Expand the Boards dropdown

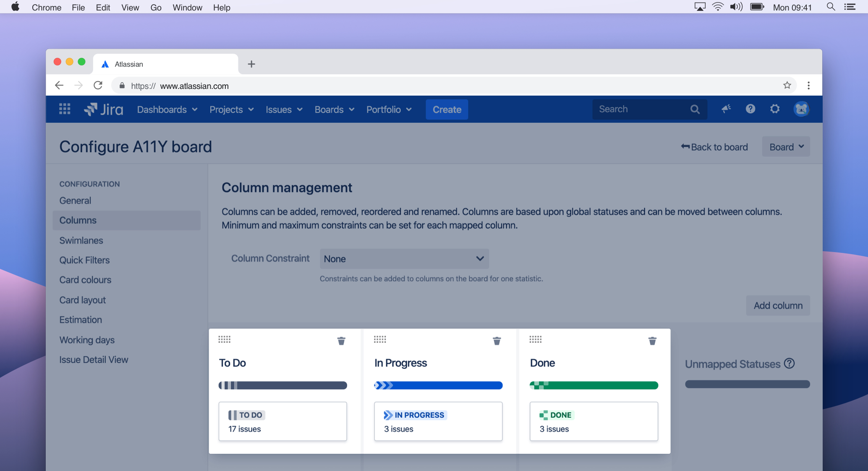click(x=335, y=109)
